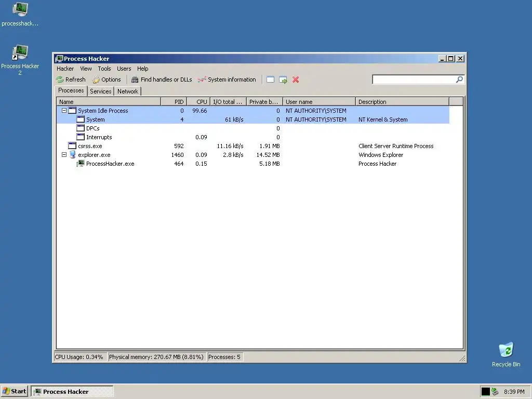Select the Process Hacker 2 desktop shortcut
The image size is (532, 399).
[x=20, y=60]
